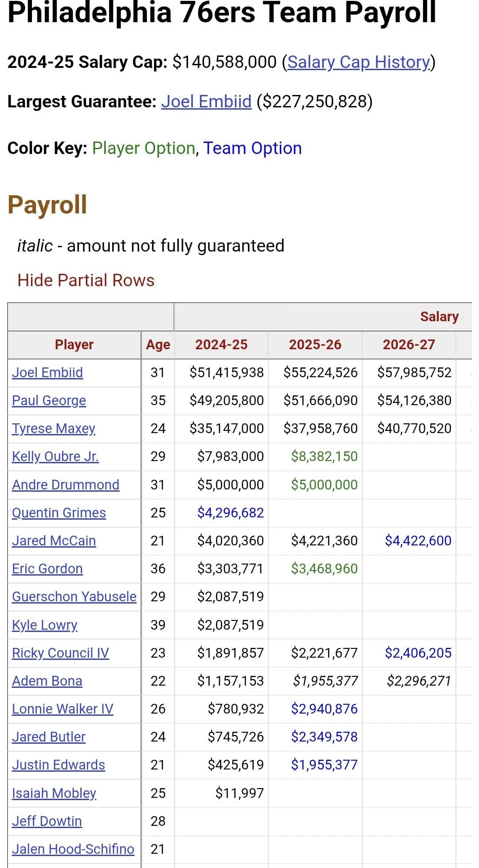
Task: Sort by 2026-27 salary column
Action: coord(408,345)
